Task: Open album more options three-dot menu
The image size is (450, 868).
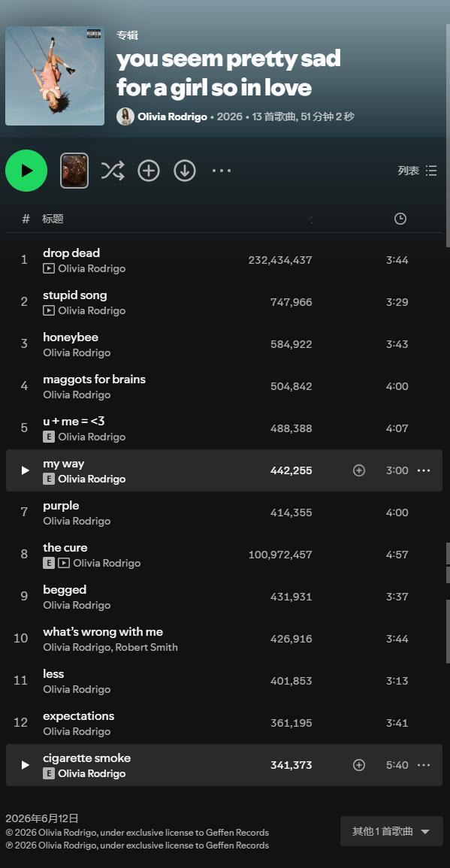Action: 222,171
